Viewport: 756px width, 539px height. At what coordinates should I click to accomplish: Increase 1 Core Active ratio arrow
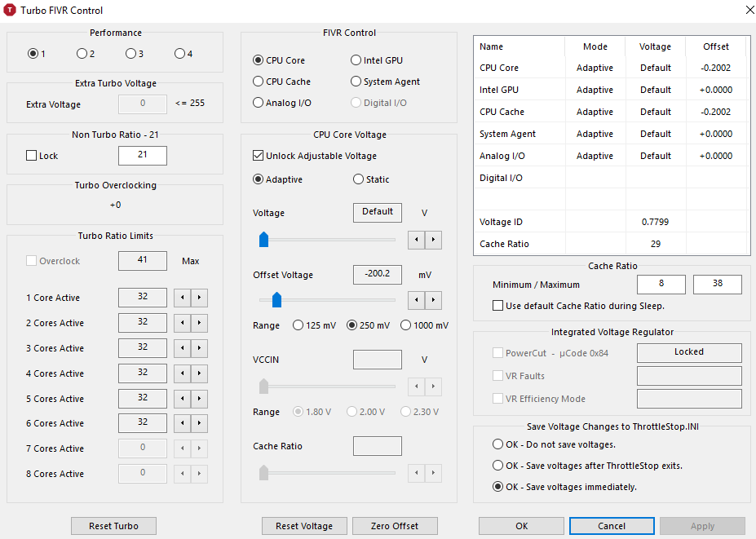(199, 298)
